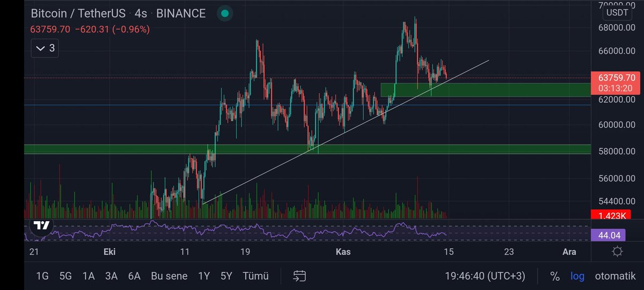
Task: Select the 3A time range
Action: 111,276
